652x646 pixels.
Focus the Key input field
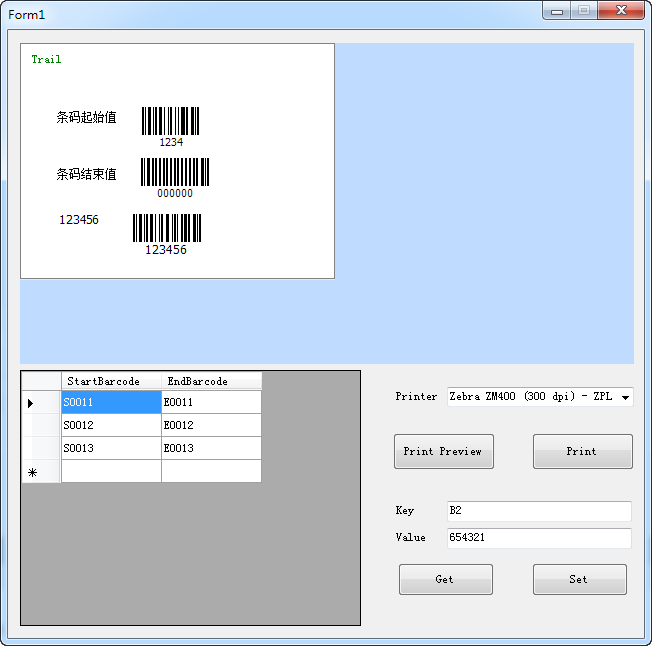coord(539,511)
